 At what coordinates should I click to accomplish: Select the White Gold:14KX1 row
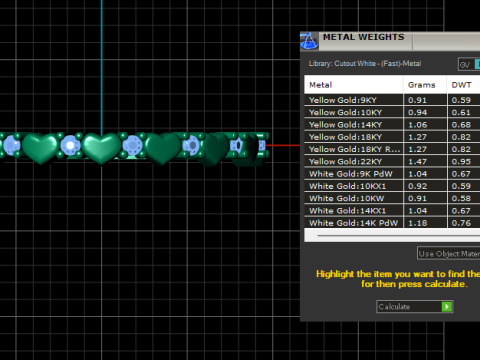pyautogui.click(x=392, y=211)
